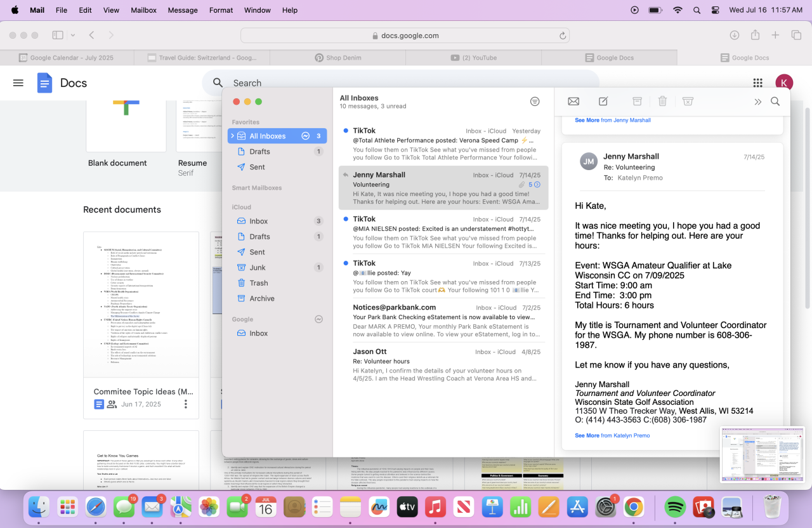Click the activity icon on the All Inboxes row
Screen dimensions: 812x528
coord(306,136)
